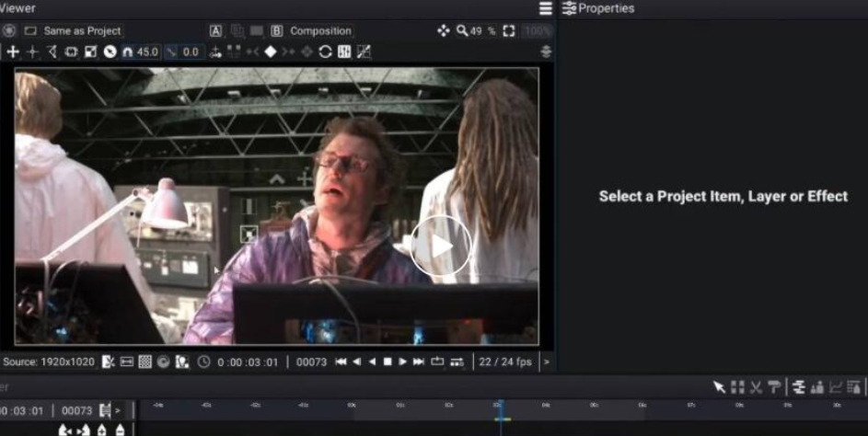Select the plus-shaped move tool
The height and width of the screenshot is (436, 868).
pyautogui.click(x=13, y=52)
